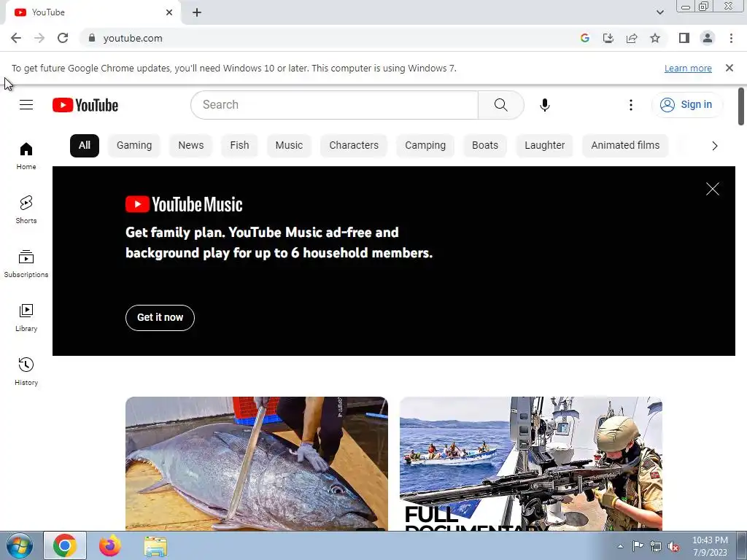Screen dimensions: 747x560
Task: Reload the page
Action: pos(63,38)
